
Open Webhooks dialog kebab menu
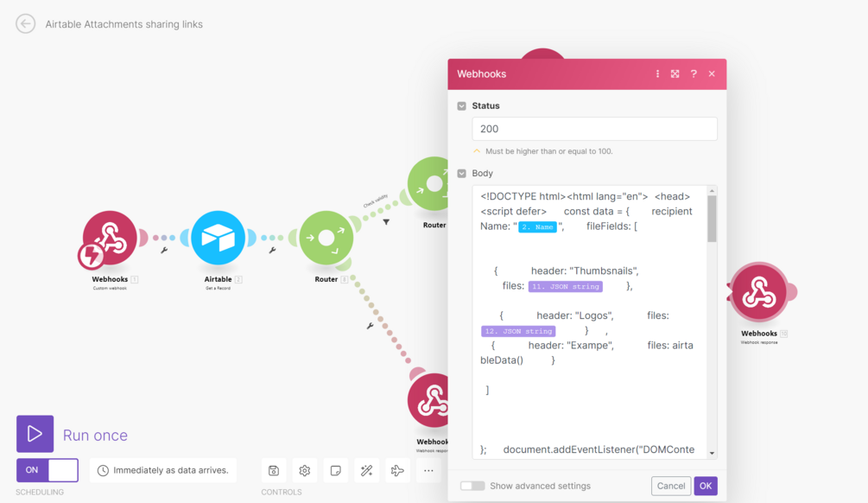click(x=657, y=73)
